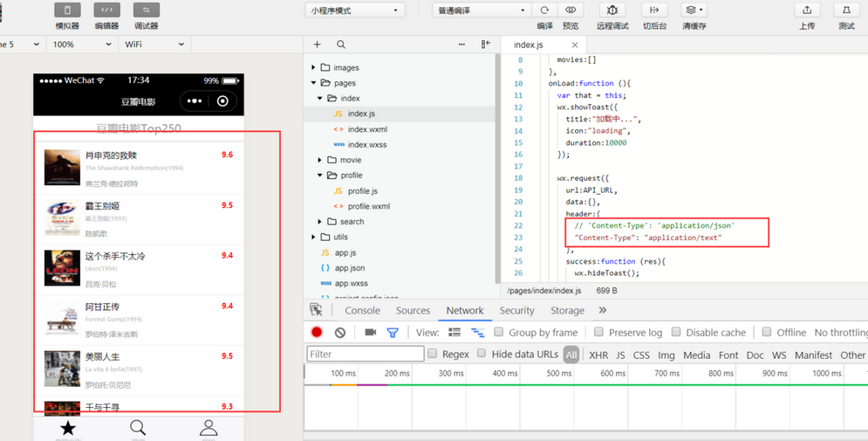The image size is (868, 441).
Task: Switch to the Sources tab
Action: pos(413,310)
